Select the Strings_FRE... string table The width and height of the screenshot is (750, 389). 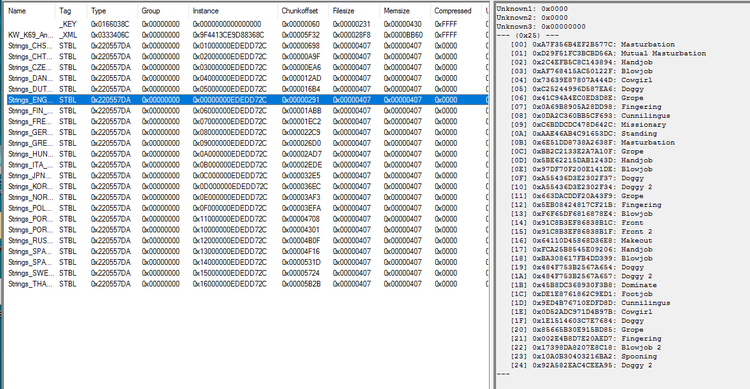247,122
